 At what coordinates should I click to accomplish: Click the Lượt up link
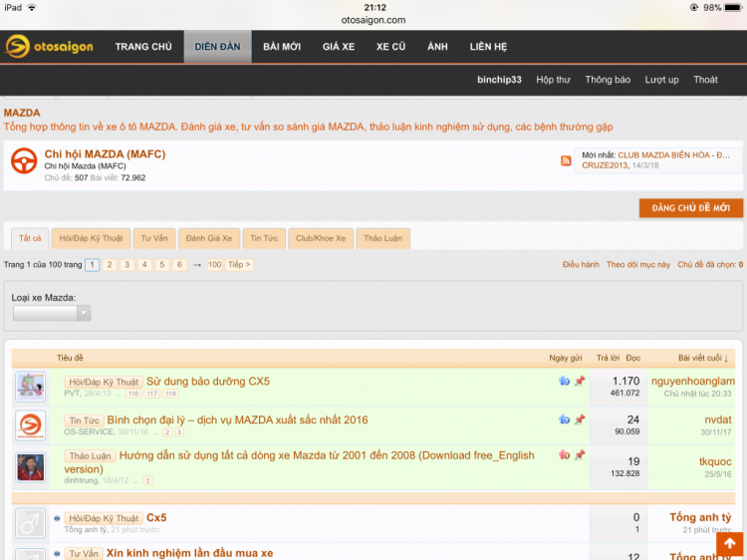pos(661,80)
